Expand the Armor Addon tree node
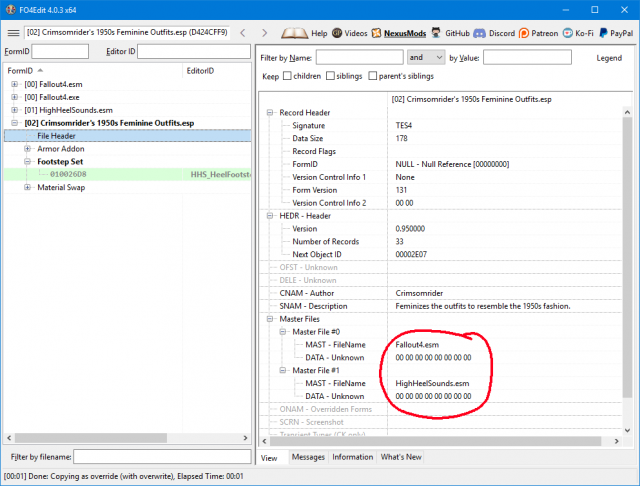The height and width of the screenshot is (486, 640). coord(28,148)
